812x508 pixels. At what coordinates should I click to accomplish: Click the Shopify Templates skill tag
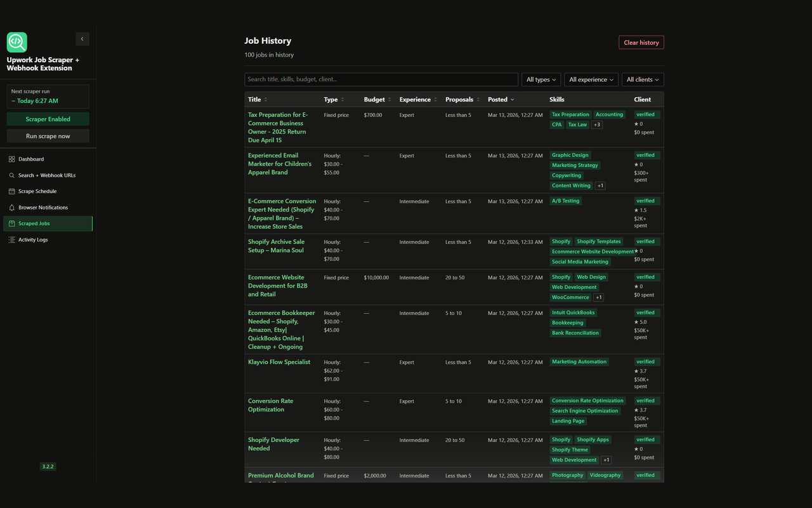click(599, 242)
